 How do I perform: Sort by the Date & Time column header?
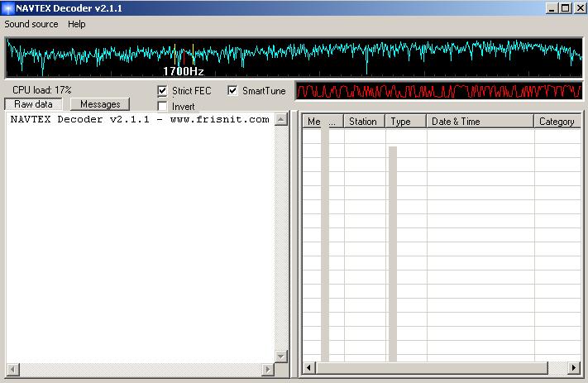480,122
